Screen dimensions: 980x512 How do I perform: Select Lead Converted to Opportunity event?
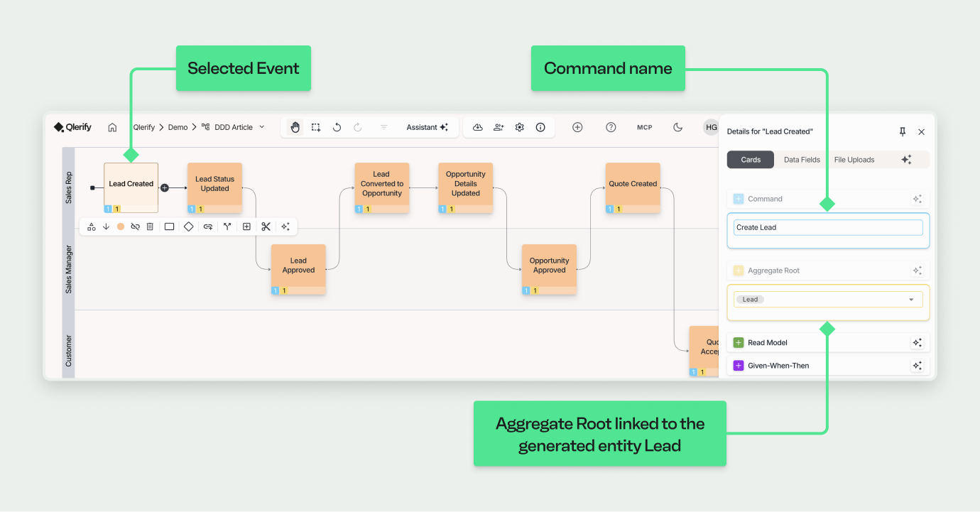tap(382, 187)
